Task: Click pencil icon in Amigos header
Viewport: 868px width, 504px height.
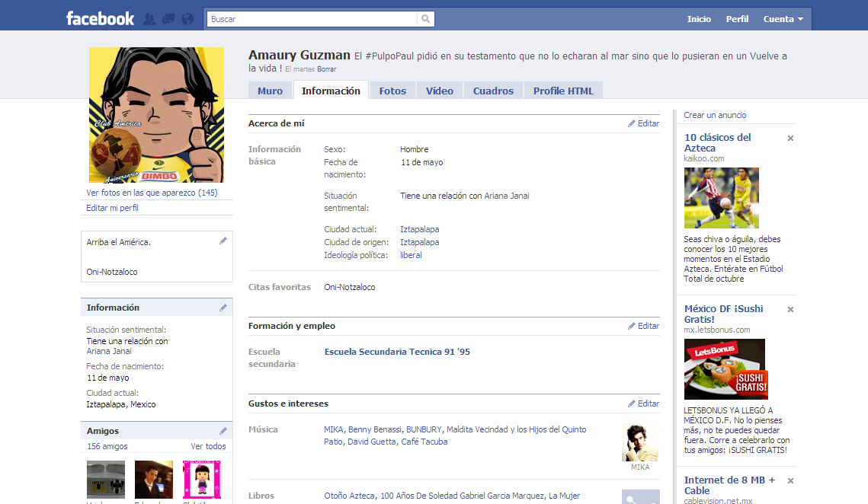Action: pyautogui.click(x=223, y=431)
